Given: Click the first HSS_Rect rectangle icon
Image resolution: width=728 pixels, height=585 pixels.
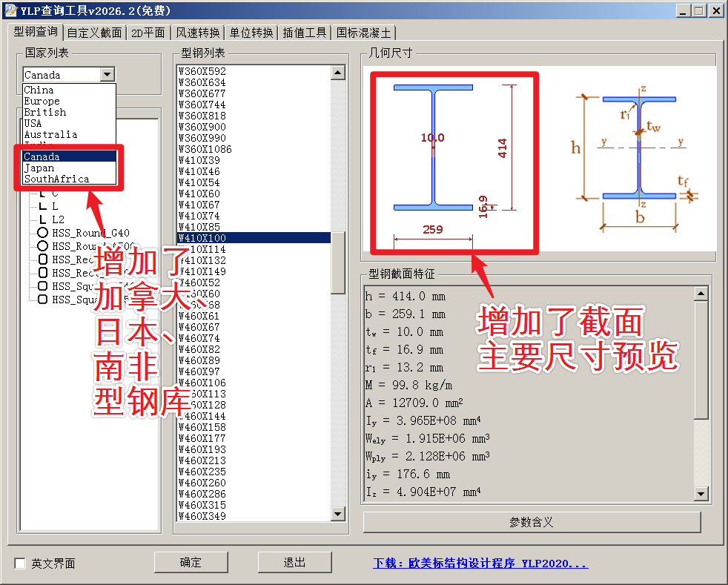Looking at the screenshot, I should click(x=42, y=260).
